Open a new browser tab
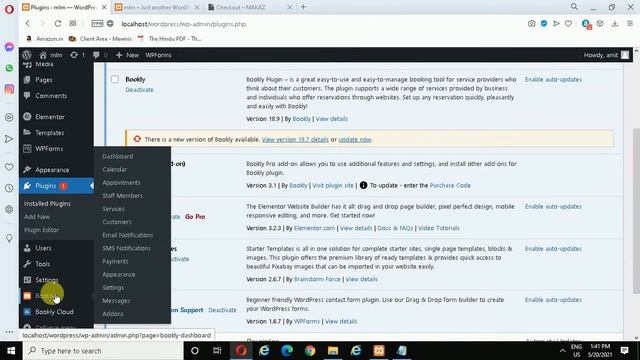This screenshot has height=360, width=640. tap(303, 7)
